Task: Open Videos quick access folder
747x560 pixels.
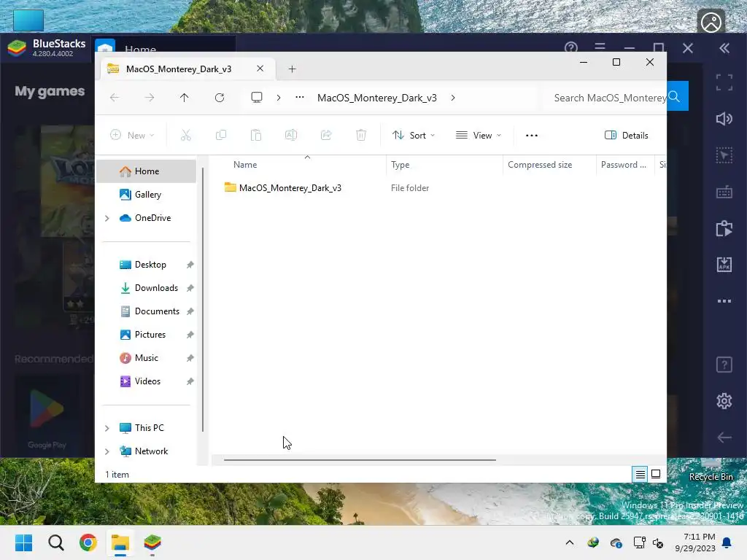Action: [146, 381]
